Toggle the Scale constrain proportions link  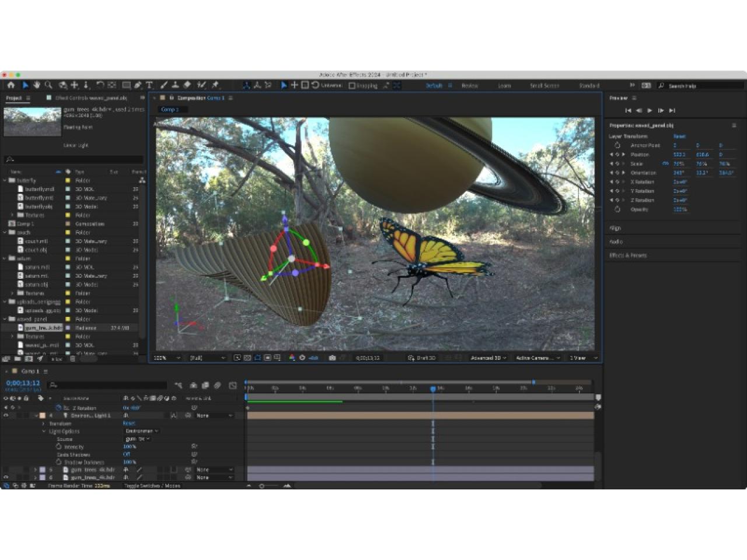(x=665, y=164)
